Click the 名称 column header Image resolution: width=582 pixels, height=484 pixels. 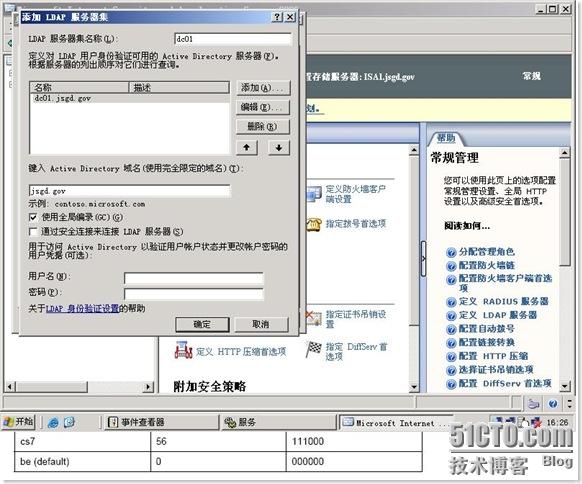(79, 88)
